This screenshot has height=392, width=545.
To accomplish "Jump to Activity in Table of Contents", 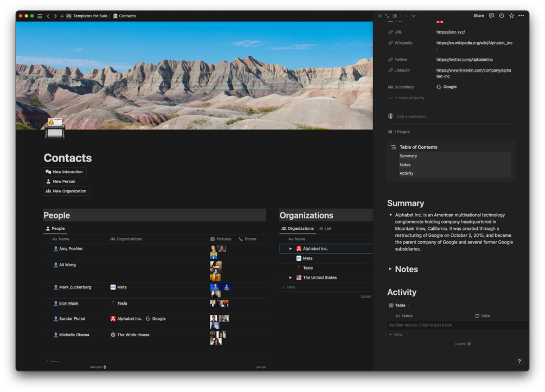I will (x=406, y=173).
